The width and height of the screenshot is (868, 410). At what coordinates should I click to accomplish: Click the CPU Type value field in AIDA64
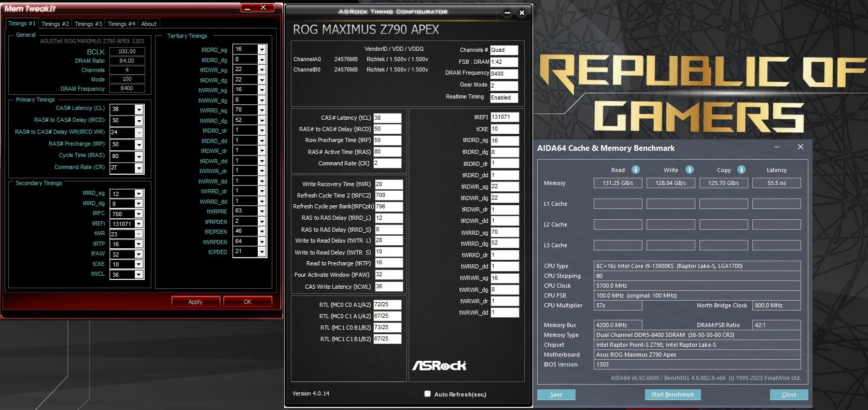(697, 266)
